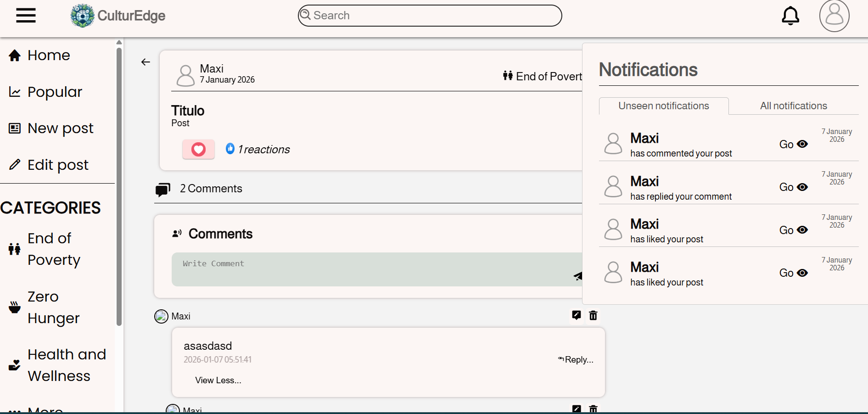Toggle eye on 'has replied your comment' notification
Screen dimensions: 868x414
802,187
